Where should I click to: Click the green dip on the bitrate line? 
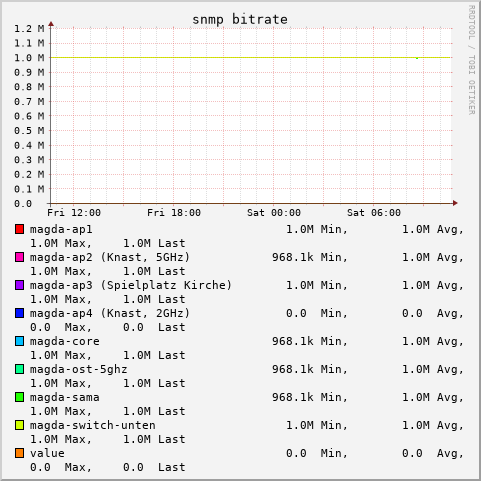(x=417, y=58)
